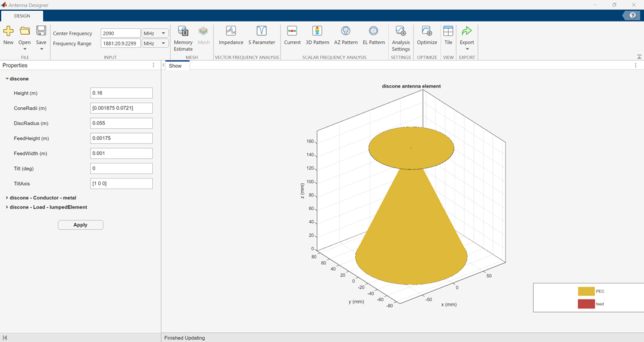Open the Frequency Range unit dropdown
This screenshot has height=342, width=644.
163,44
